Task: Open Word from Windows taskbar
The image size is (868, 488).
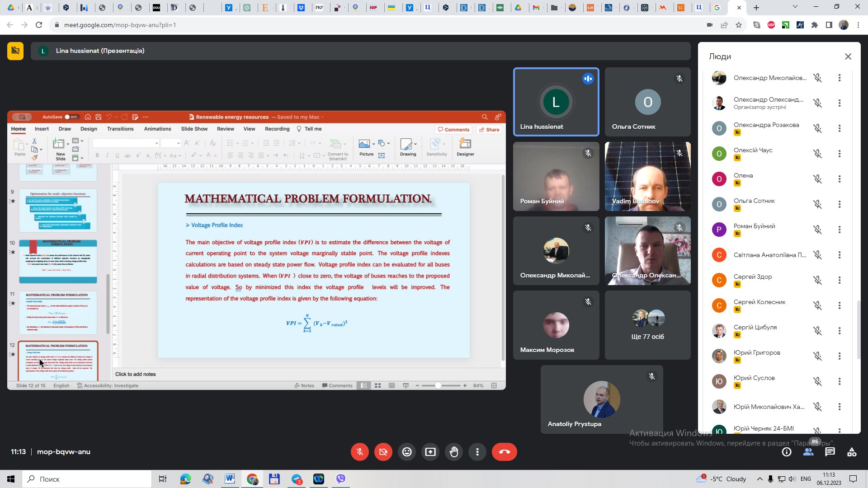Action: point(230,479)
